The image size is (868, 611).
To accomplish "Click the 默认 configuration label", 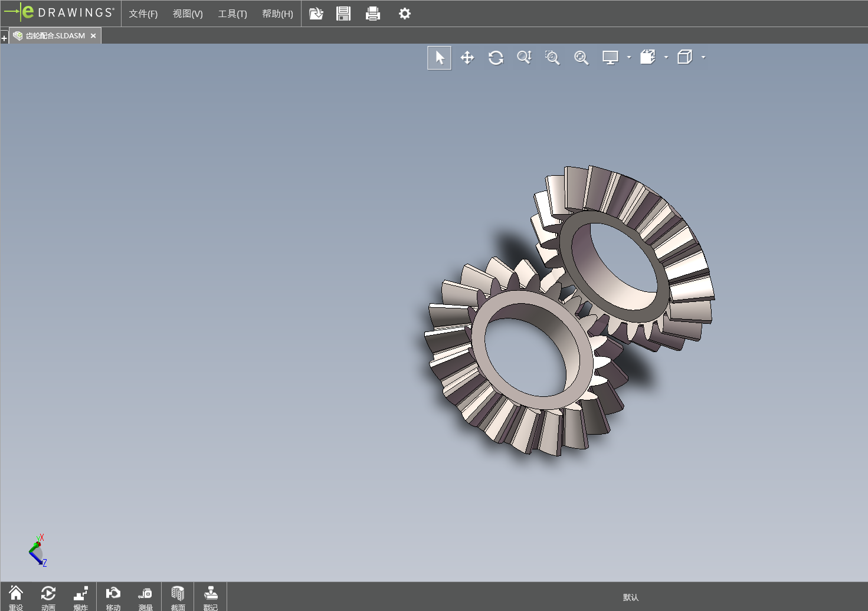I will (631, 597).
